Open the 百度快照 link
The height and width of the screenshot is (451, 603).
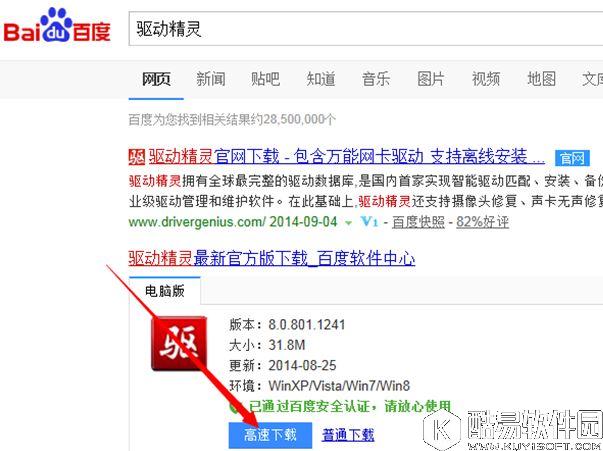click(418, 222)
